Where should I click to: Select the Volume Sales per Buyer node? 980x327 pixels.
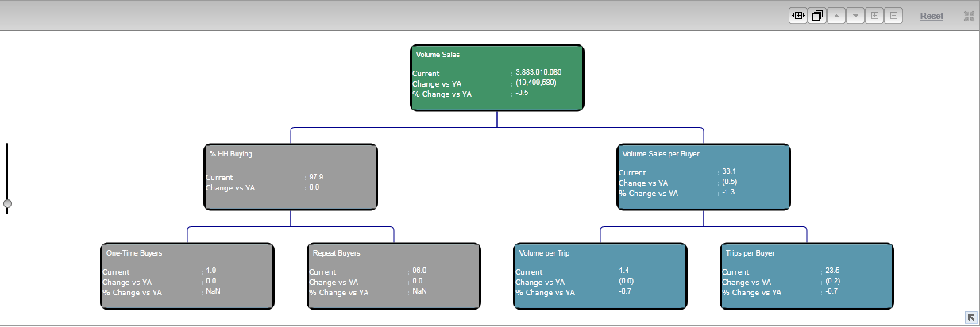704,176
